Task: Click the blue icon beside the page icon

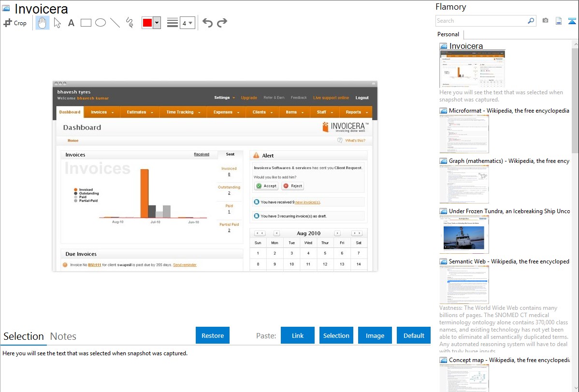Action: point(572,21)
